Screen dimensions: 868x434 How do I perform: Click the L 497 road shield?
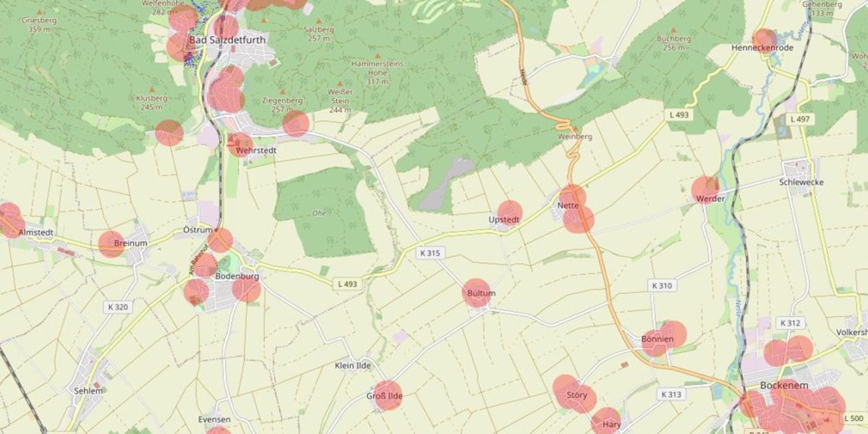(799, 119)
